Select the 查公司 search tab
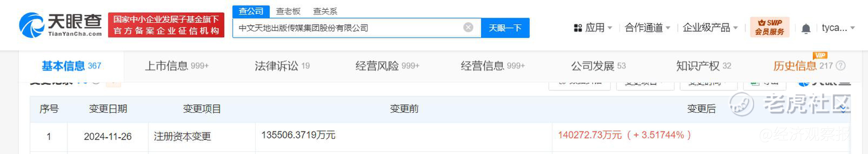 point(251,11)
